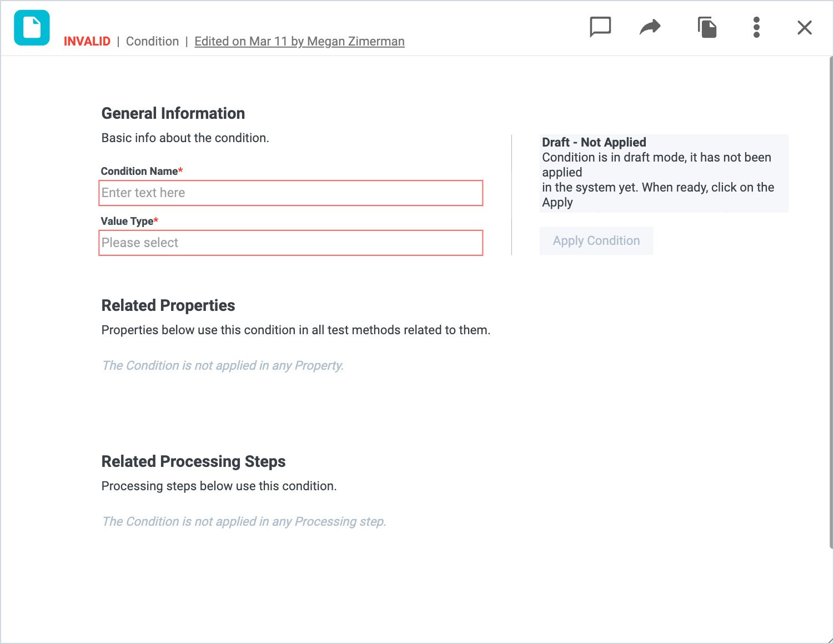Open the comments speech bubble icon
Screen dimensions: 834x644
(x=600, y=27)
